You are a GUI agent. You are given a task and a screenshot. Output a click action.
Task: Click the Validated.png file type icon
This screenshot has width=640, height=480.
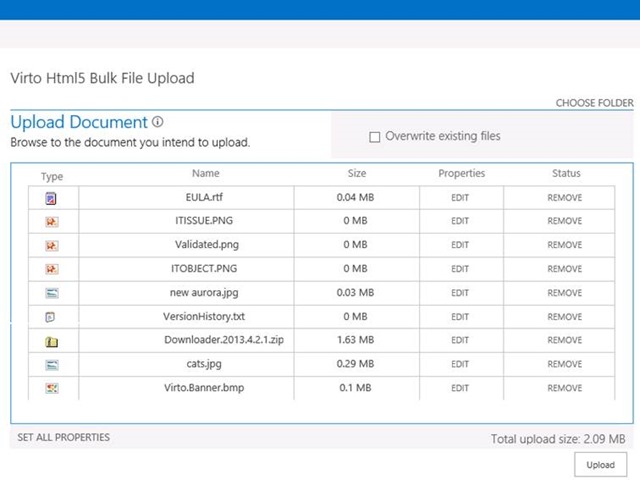(x=51, y=245)
